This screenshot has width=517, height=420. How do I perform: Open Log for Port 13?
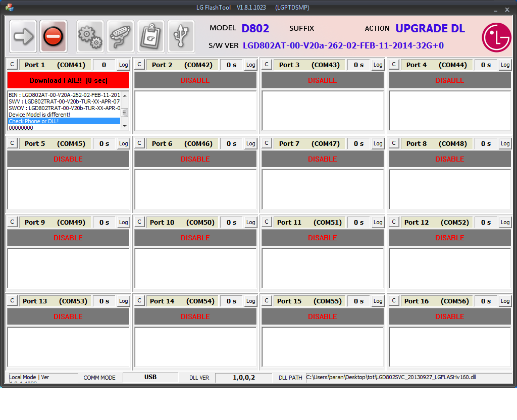coord(124,301)
